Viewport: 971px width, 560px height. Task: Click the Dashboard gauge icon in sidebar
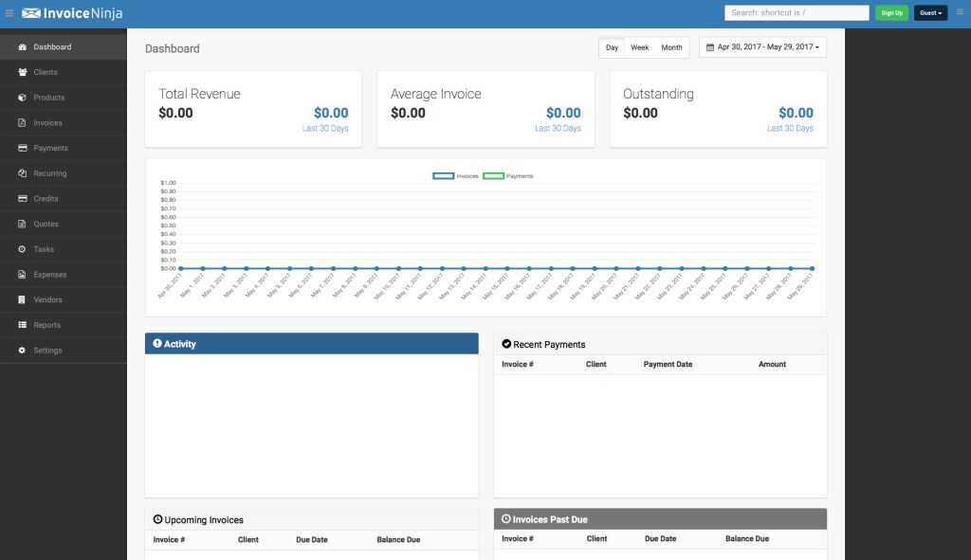coord(23,47)
